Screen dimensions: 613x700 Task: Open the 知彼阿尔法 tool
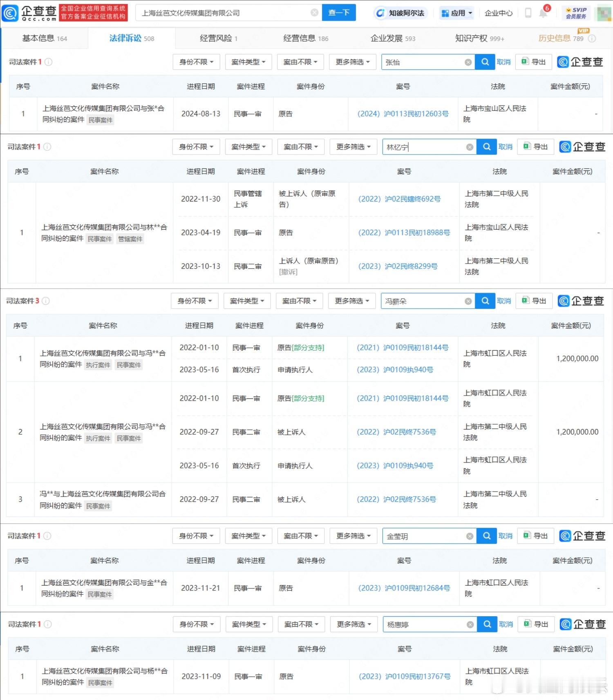[x=400, y=13]
